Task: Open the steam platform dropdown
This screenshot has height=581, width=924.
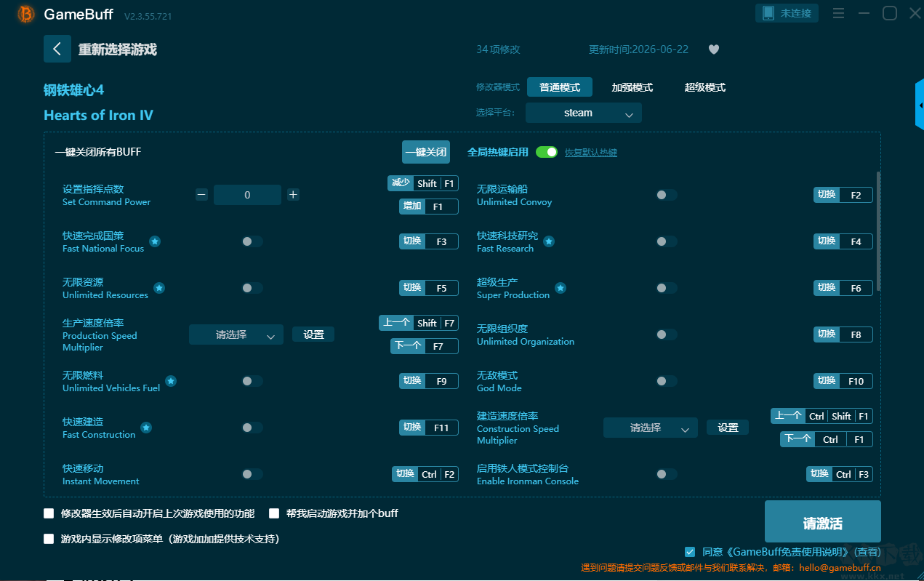Action: coord(584,113)
